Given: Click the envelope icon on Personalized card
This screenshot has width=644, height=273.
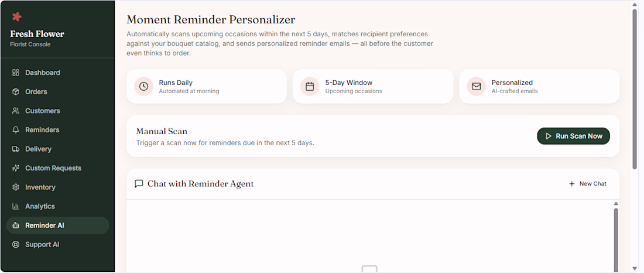Looking at the screenshot, I should pyautogui.click(x=477, y=86).
